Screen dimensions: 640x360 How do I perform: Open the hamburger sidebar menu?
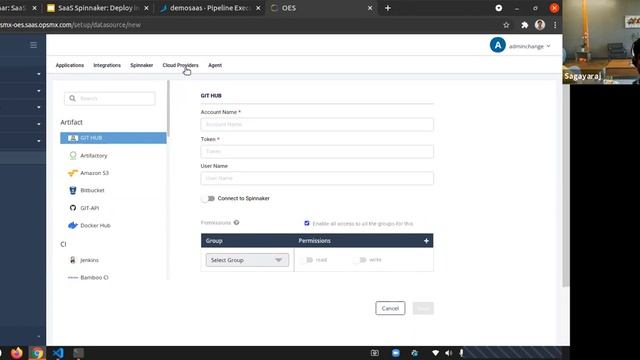click(33, 45)
